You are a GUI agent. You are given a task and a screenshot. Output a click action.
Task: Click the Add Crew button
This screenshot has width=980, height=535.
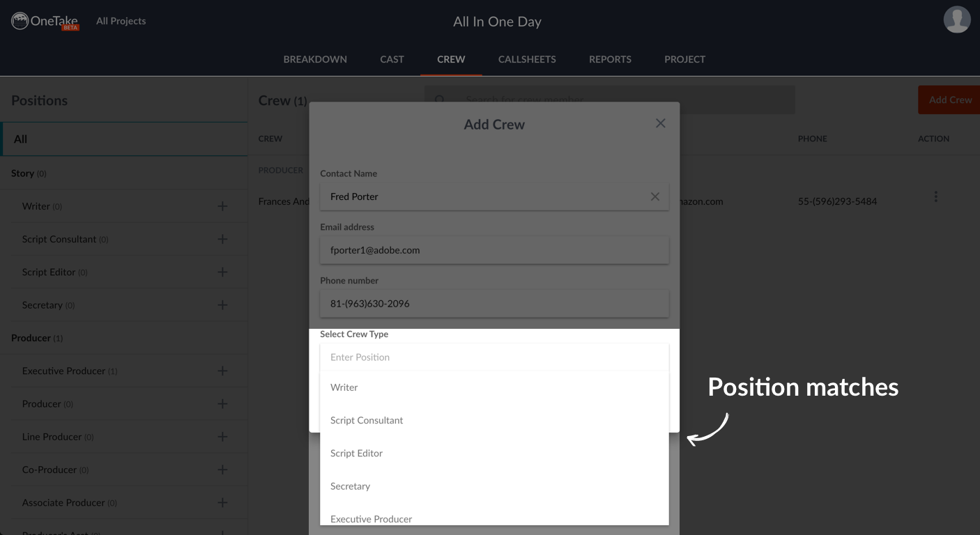coord(950,100)
